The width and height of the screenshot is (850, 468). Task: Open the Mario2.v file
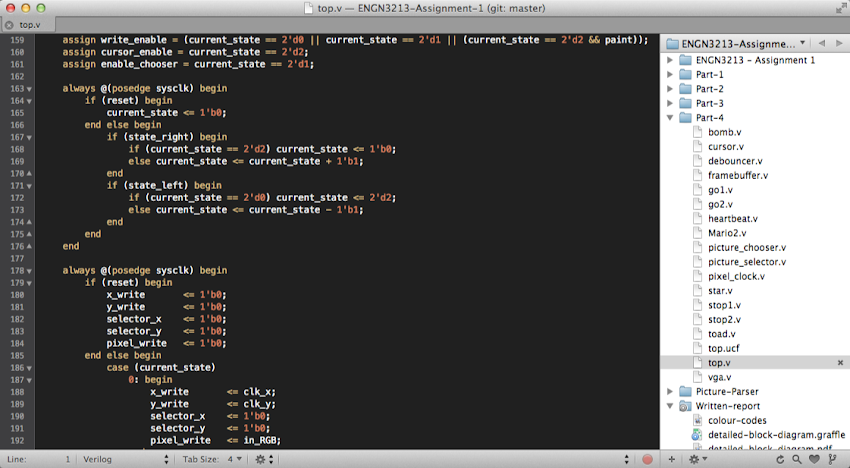click(x=726, y=233)
